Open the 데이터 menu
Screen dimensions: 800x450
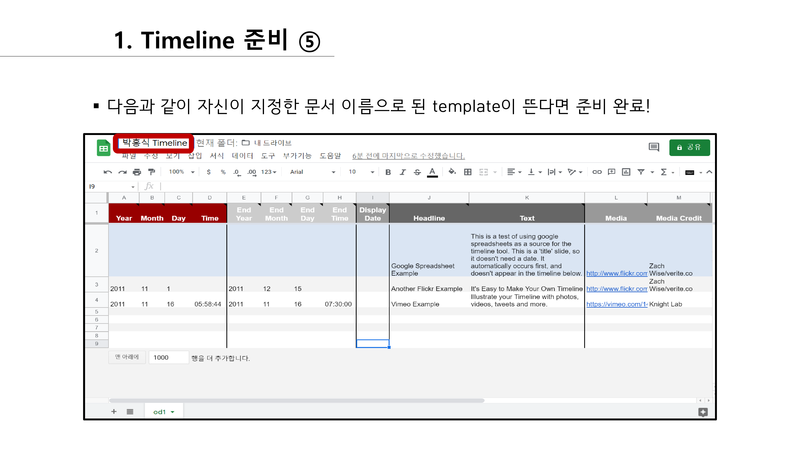coord(242,156)
